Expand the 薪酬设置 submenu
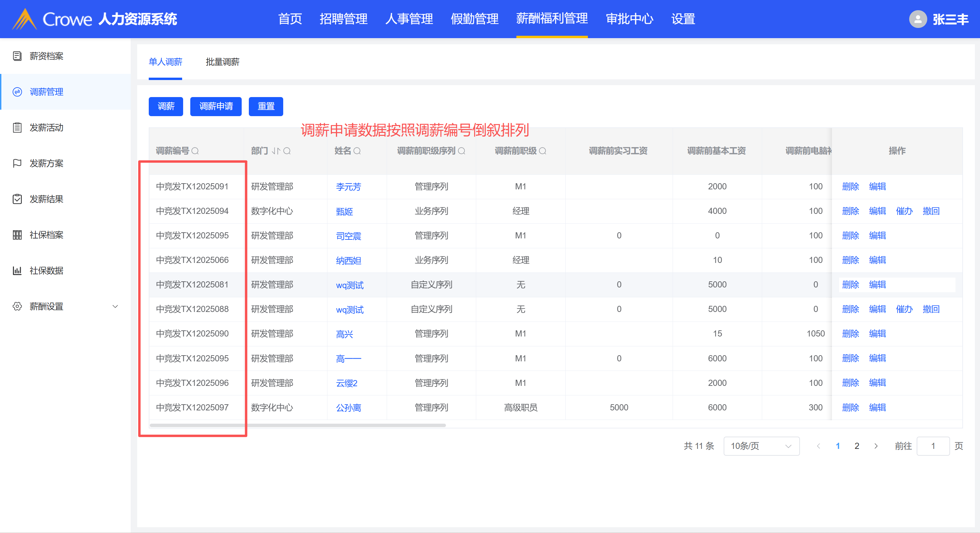Image resolution: width=980 pixels, height=533 pixels. 115,307
